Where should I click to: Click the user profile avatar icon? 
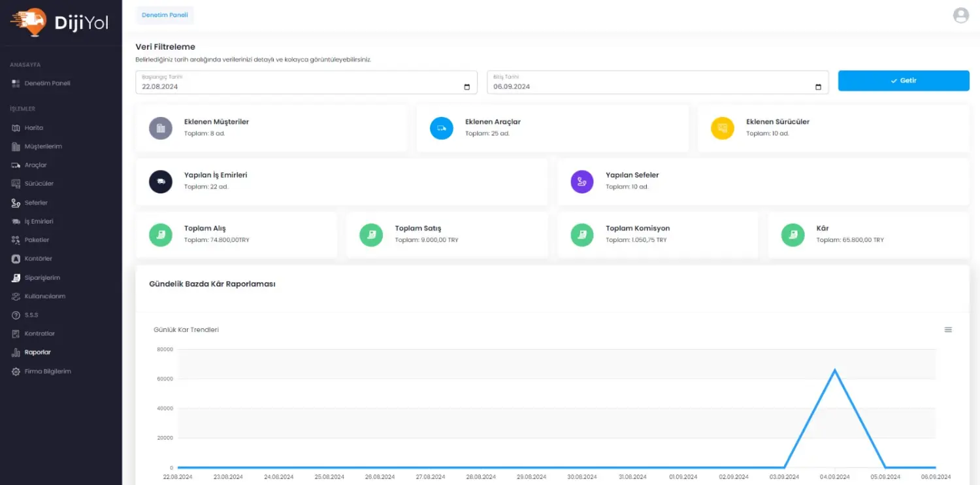click(x=960, y=16)
